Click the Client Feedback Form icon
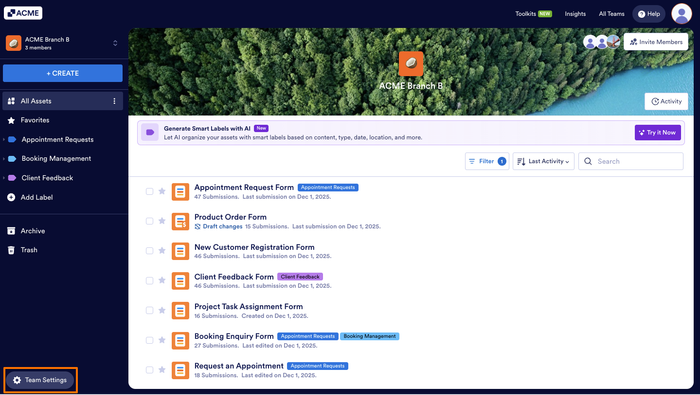This screenshot has height=395, width=700. [180, 281]
